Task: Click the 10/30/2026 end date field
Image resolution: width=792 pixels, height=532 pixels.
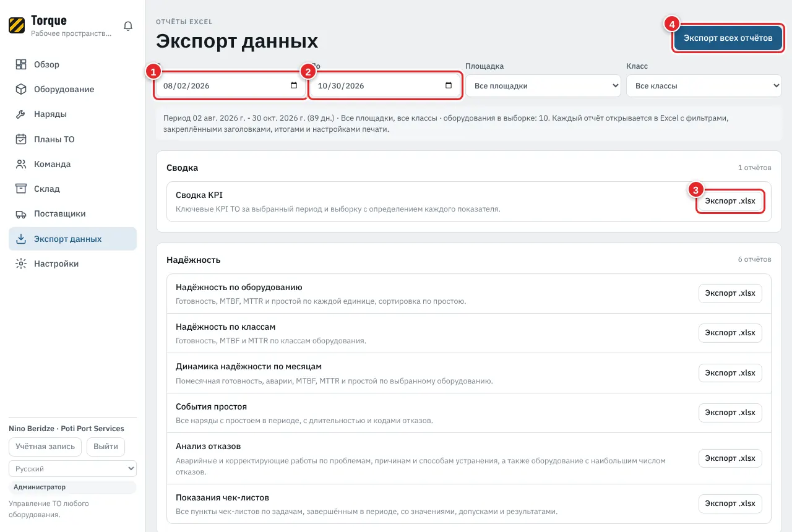Action: coord(385,86)
